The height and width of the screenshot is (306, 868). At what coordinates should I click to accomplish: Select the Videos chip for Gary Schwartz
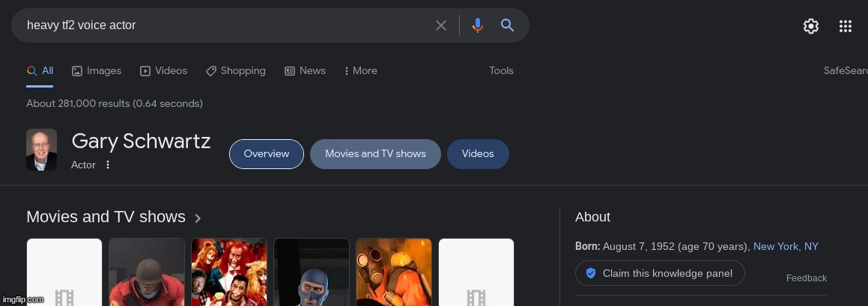(478, 154)
